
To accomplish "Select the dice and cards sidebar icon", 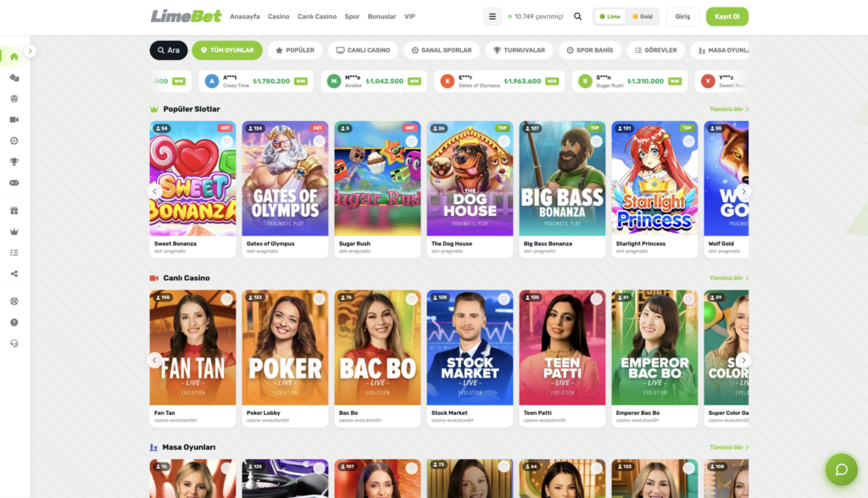I will pos(14,78).
